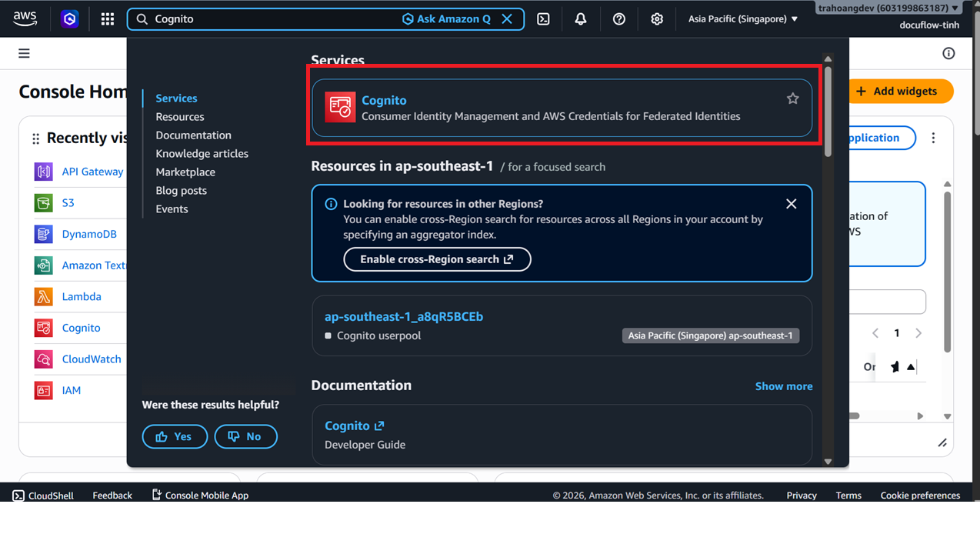Open CloudWatch from recently visited
Image resolution: width=980 pixels, height=554 pixels.
point(92,359)
